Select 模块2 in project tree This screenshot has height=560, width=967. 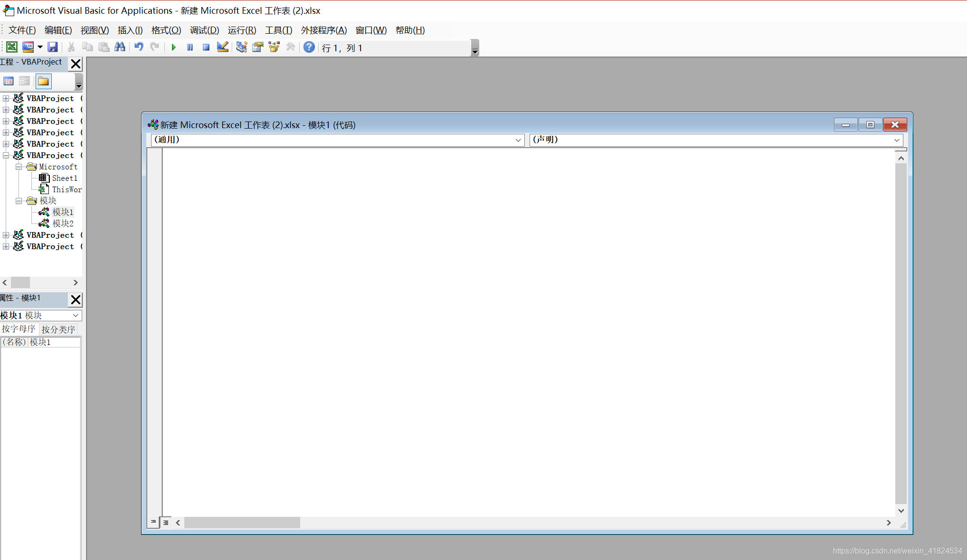point(63,223)
